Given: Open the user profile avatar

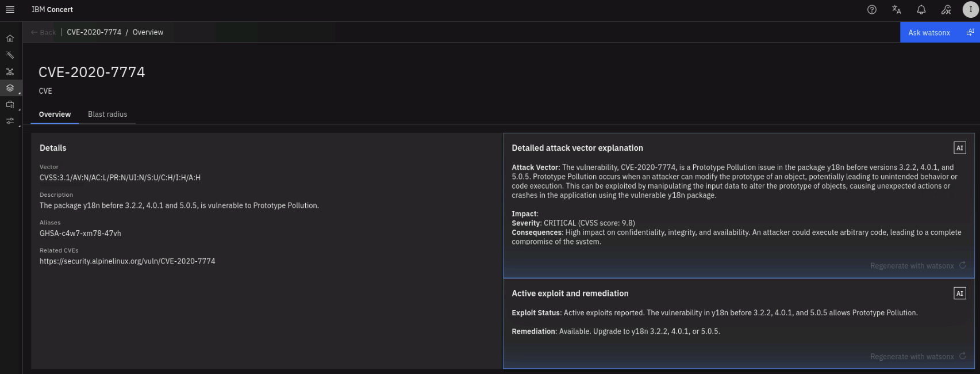Looking at the screenshot, I should [x=970, y=10].
